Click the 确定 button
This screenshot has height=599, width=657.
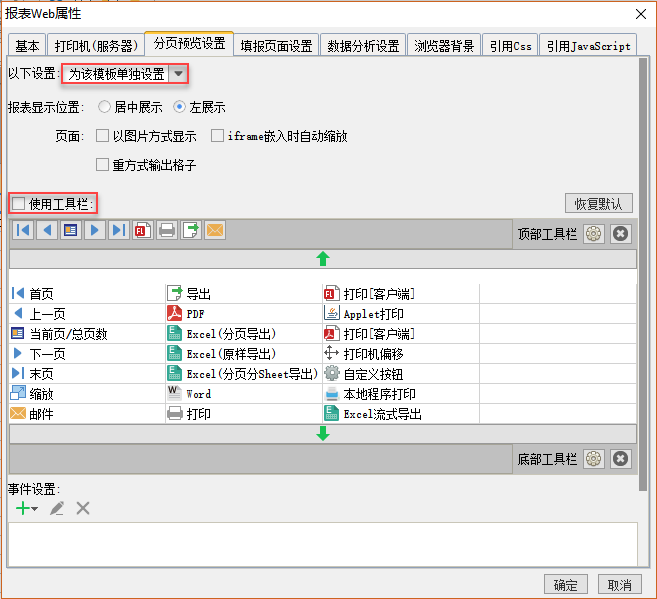click(x=566, y=585)
